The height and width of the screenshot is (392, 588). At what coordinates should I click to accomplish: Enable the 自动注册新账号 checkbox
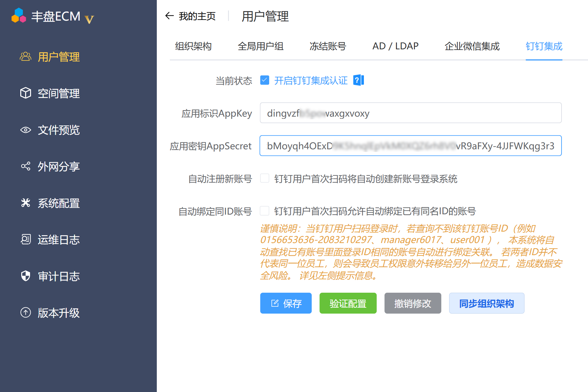(x=265, y=178)
